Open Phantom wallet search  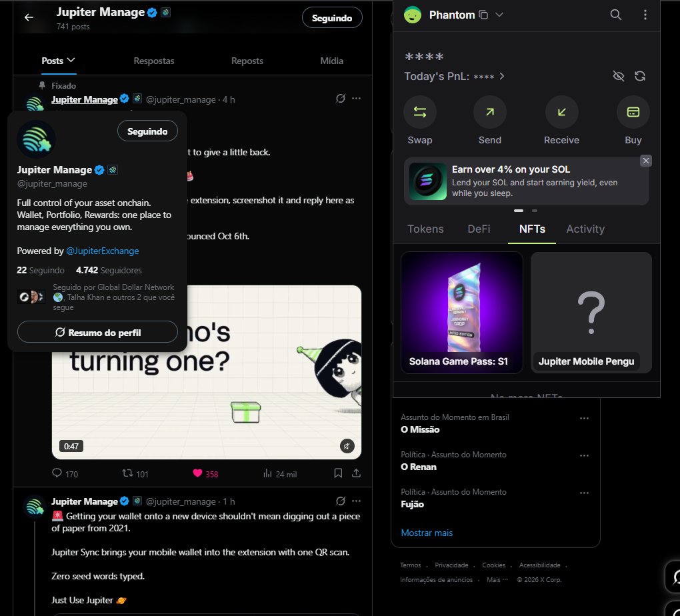coord(615,15)
